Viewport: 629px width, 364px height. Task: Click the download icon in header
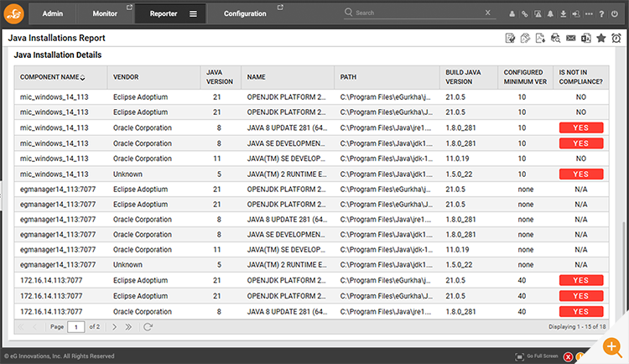click(x=564, y=14)
